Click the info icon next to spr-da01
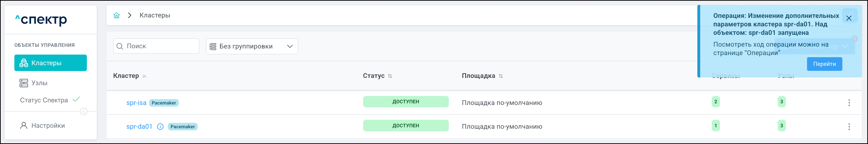 (x=160, y=127)
